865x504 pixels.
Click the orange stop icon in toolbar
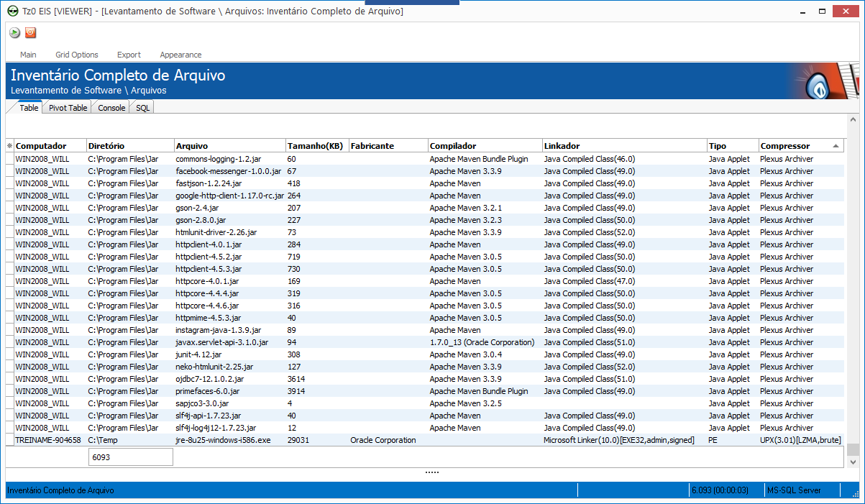pyautogui.click(x=30, y=32)
